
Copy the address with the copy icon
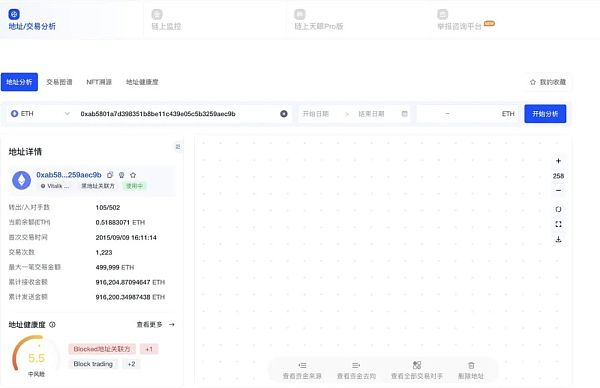click(x=110, y=175)
